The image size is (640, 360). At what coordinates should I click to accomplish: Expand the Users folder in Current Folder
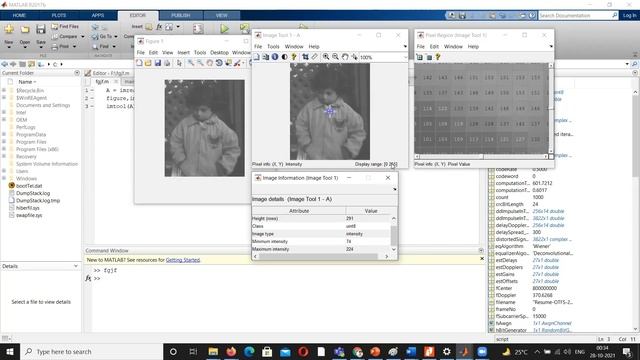tap(4, 171)
